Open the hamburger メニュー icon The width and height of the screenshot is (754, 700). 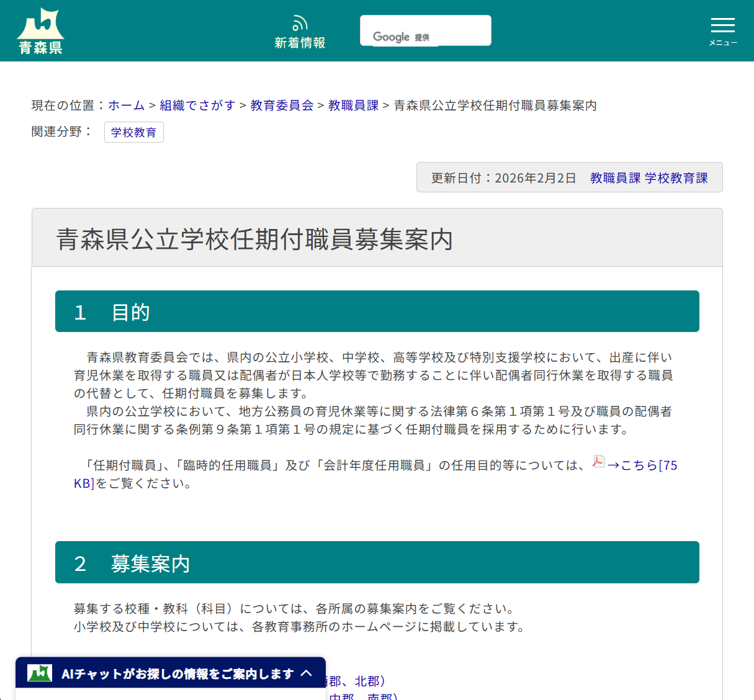(722, 26)
